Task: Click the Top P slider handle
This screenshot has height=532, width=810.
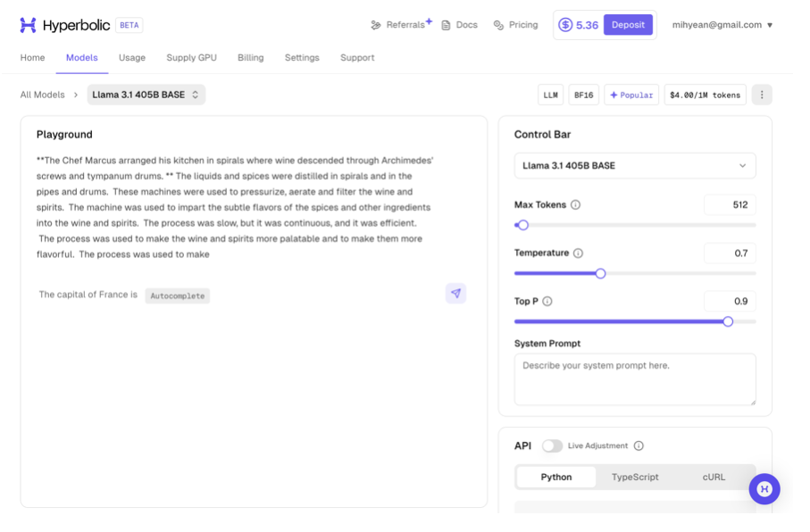Action: [728, 321]
